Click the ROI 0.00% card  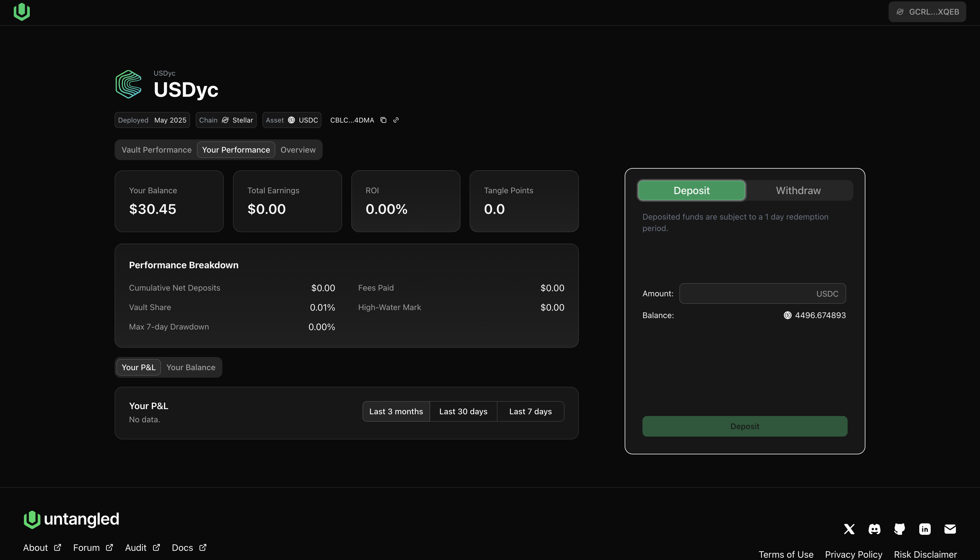tap(406, 201)
